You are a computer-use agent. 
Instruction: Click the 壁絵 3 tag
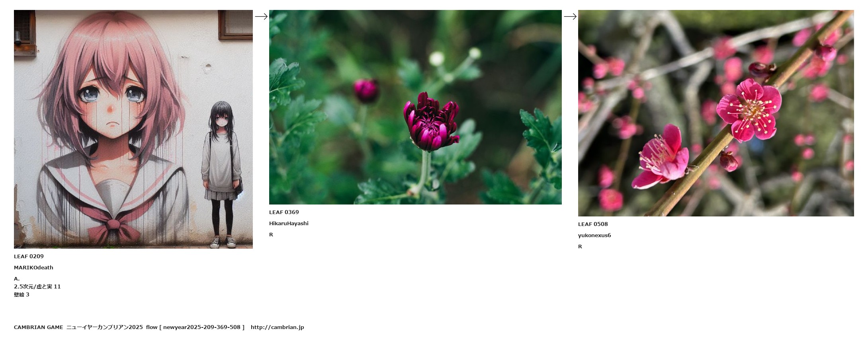point(22,294)
